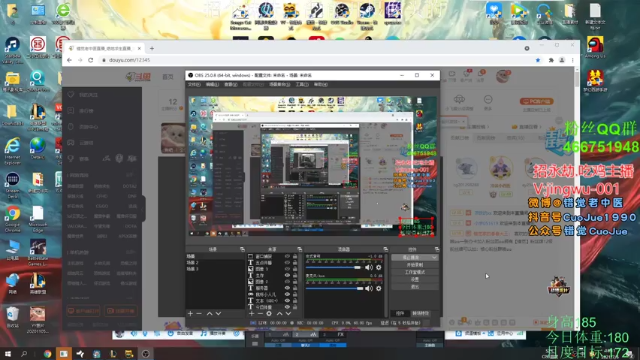Open Chrome extensions puzzle icon
Screen dimensions: 640x360
click(551, 60)
